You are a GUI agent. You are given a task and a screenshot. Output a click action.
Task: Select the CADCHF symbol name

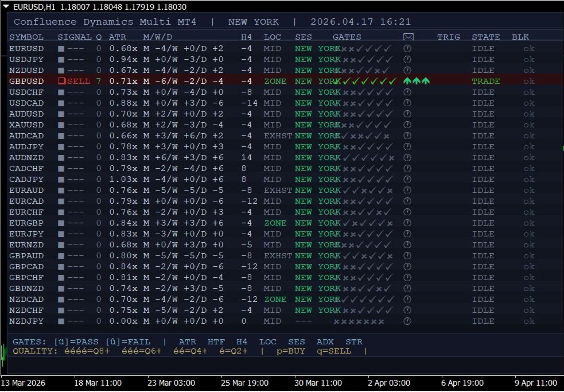26,169
